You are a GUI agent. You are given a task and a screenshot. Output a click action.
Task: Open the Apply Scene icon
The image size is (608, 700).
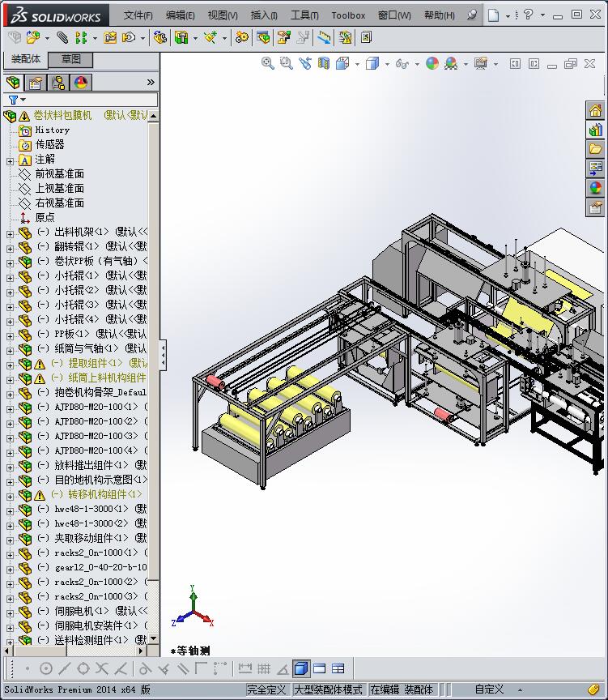pos(451,63)
